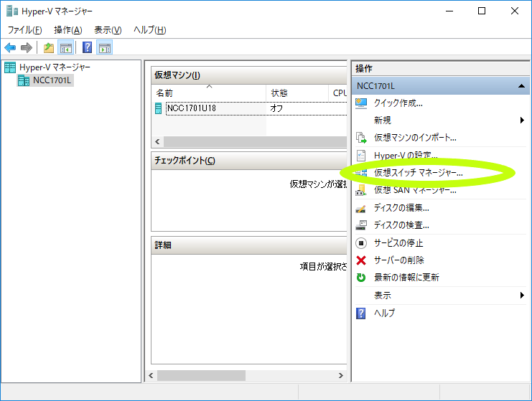Click the オフ state cell
This screenshot has width=532, height=401.
point(276,108)
